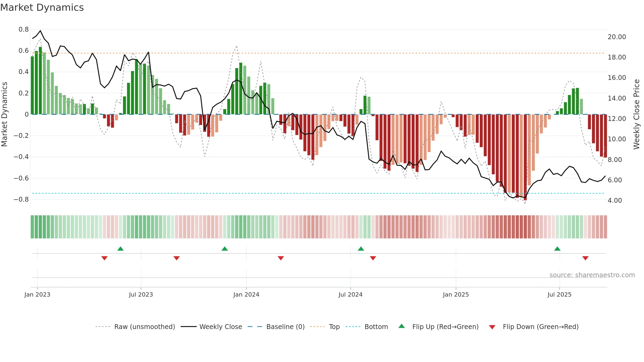Click the 14.00 price axis label
This screenshot has height=362, width=644.
(x=617, y=98)
